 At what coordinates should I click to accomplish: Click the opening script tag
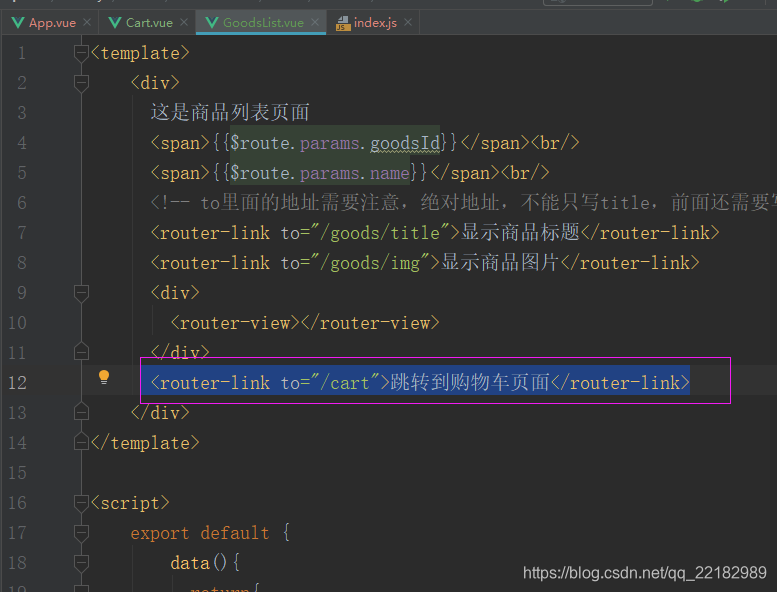click(x=130, y=503)
